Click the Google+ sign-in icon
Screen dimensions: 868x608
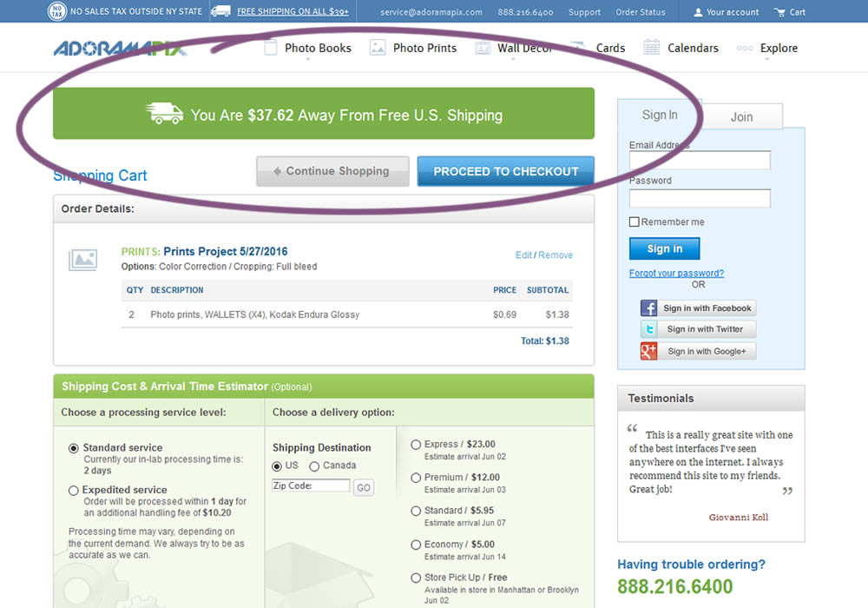click(x=649, y=351)
